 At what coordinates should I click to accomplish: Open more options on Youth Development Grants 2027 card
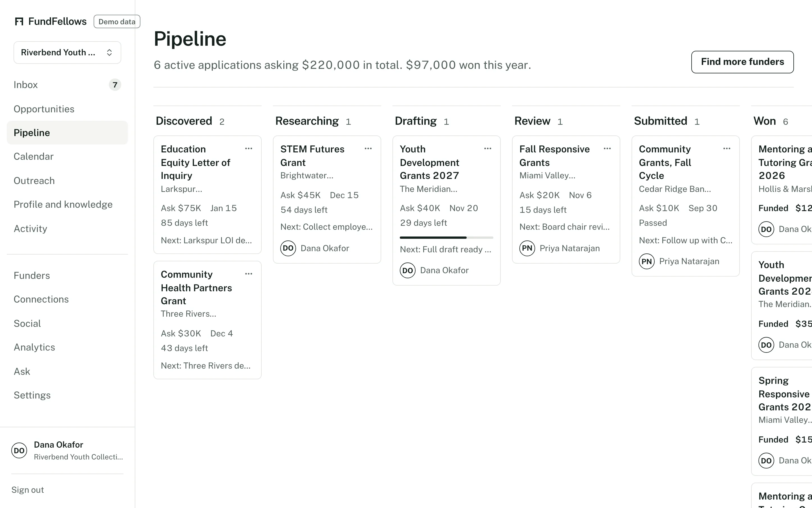point(487,148)
